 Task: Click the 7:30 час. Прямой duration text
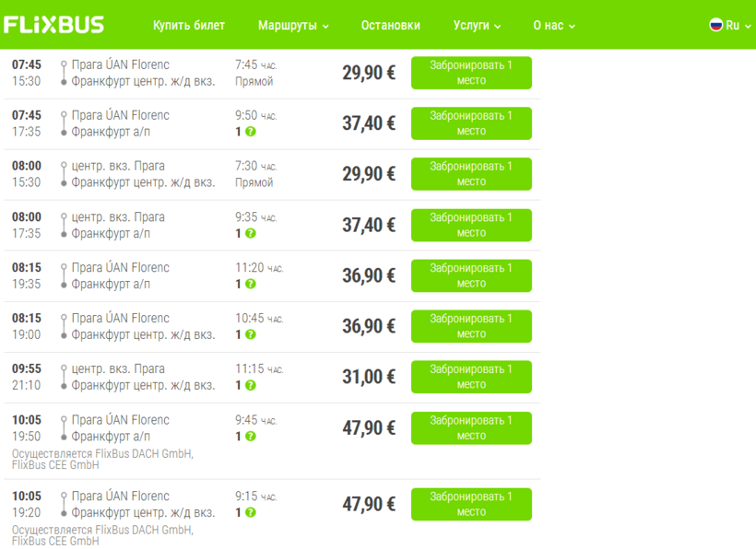(256, 174)
